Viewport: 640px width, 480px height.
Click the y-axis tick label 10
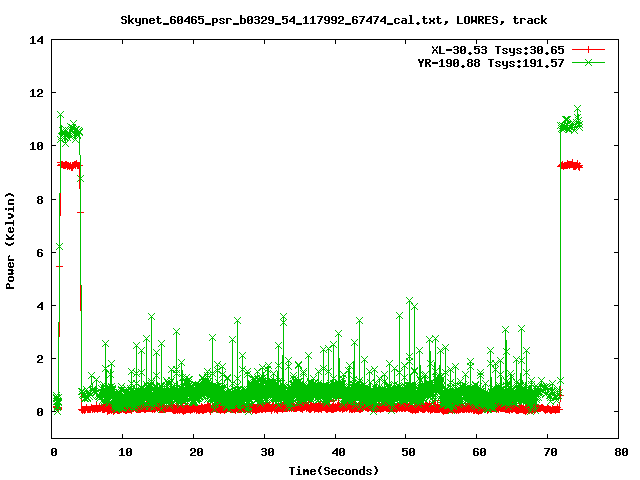coord(36,146)
